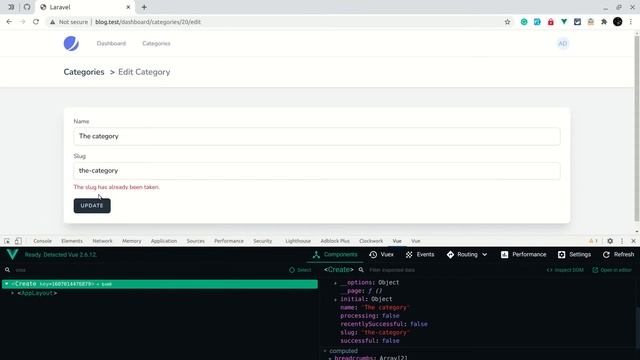Click the slug 'the-category' data value
The width and height of the screenshot is (640, 360).
click(x=385, y=333)
